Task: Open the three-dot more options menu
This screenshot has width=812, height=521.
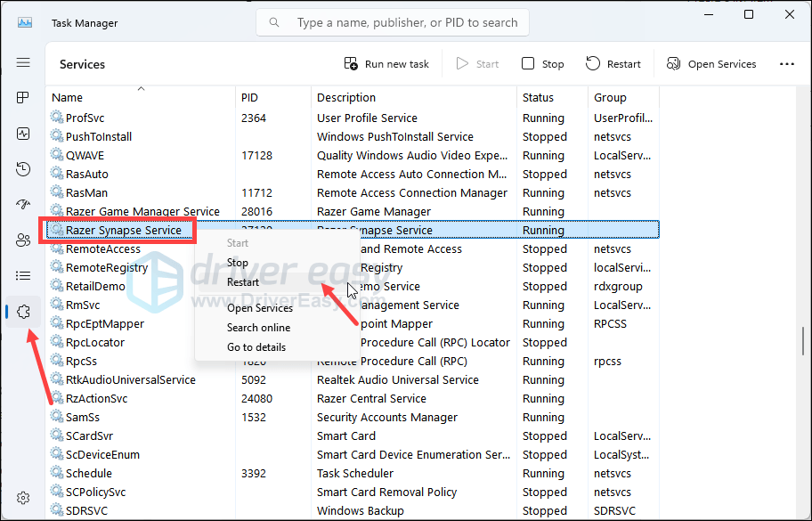Action: [x=786, y=64]
